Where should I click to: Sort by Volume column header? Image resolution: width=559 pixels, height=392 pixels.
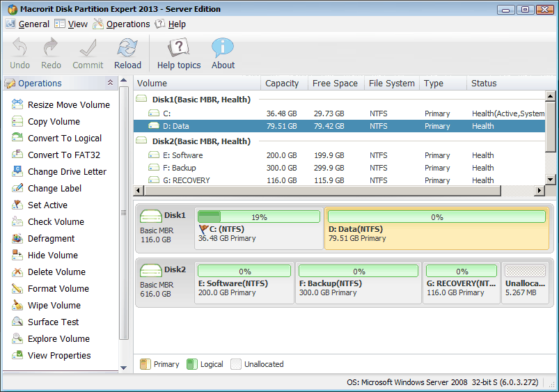coord(197,83)
